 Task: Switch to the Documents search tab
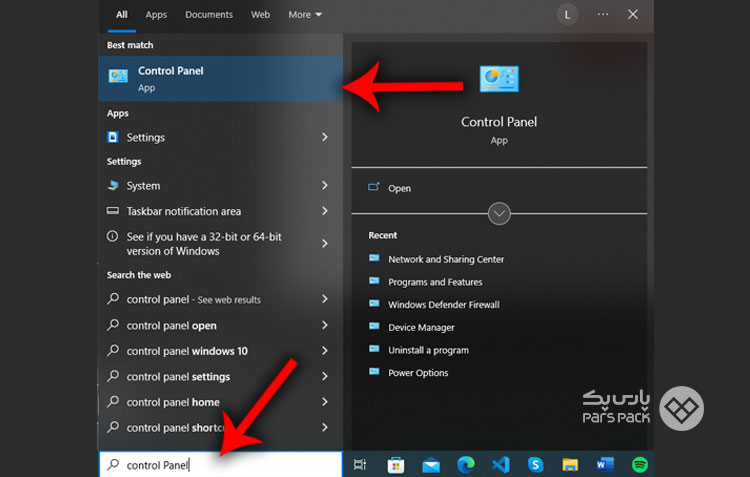pyautogui.click(x=209, y=15)
